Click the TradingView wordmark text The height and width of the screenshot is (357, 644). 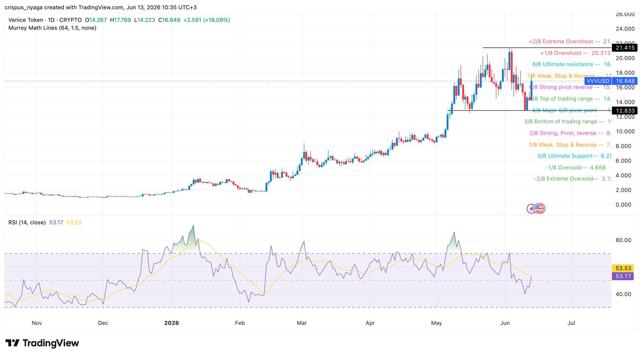click(51, 343)
